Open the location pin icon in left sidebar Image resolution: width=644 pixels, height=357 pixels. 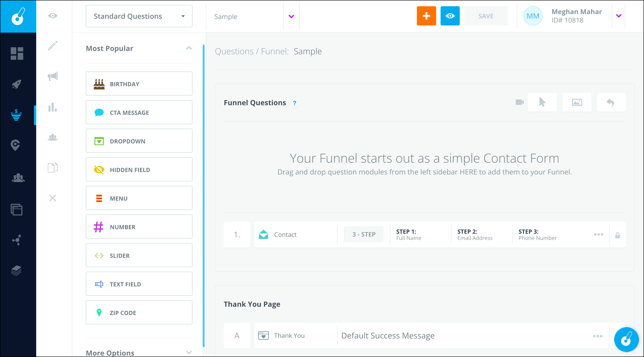click(x=15, y=145)
